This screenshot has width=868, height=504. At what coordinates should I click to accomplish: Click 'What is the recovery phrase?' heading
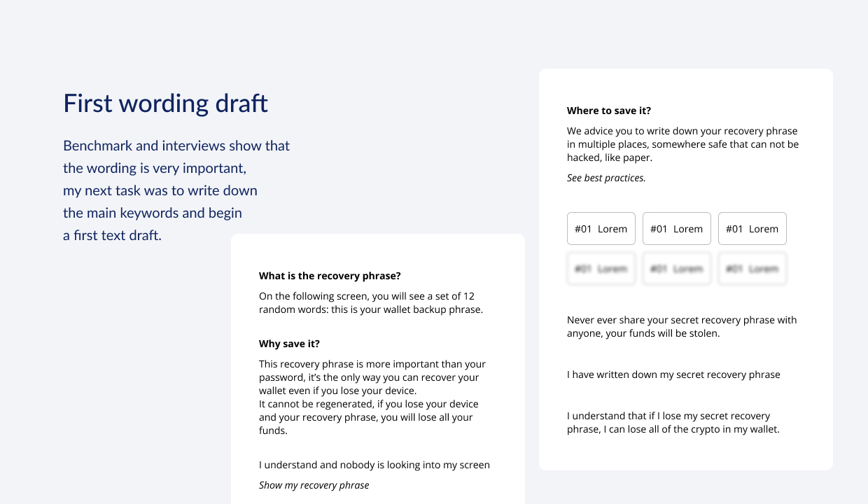(330, 276)
